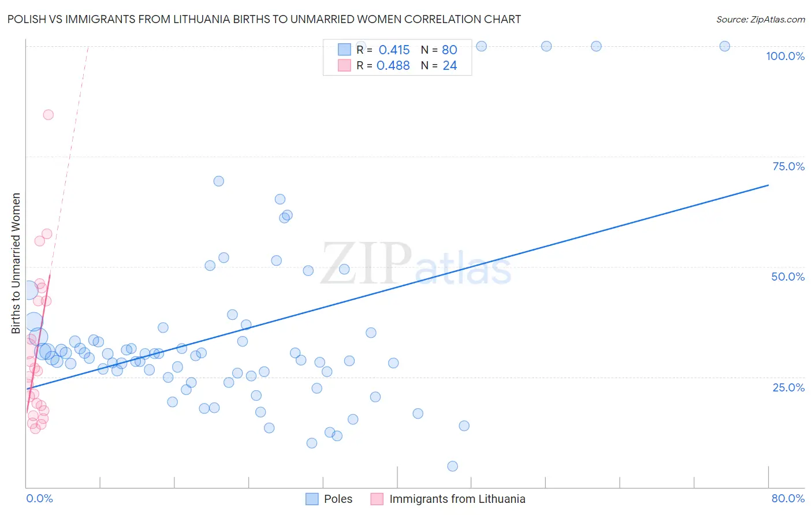
Task: Click the pink Immigrants from Lithuania swatch
Action: pyautogui.click(x=377, y=499)
